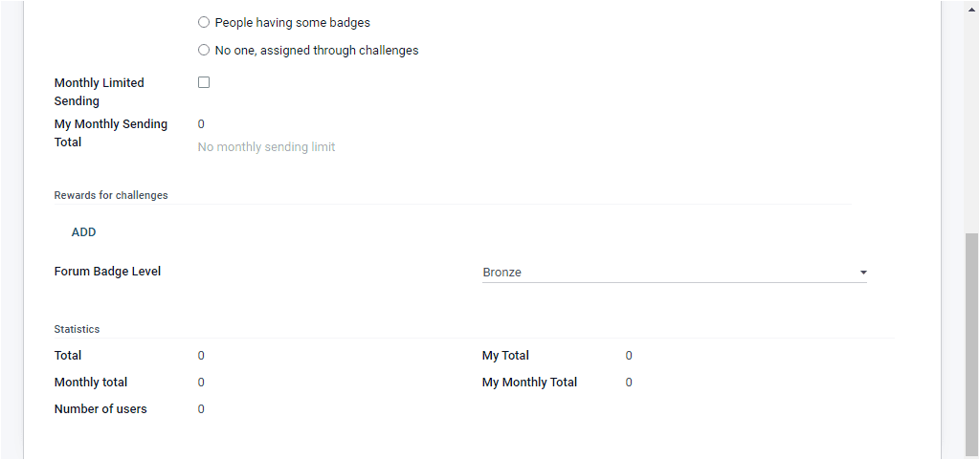The width and height of the screenshot is (980, 460).
Task: Click the scrollbar track above the thumb
Action: click(x=971, y=115)
